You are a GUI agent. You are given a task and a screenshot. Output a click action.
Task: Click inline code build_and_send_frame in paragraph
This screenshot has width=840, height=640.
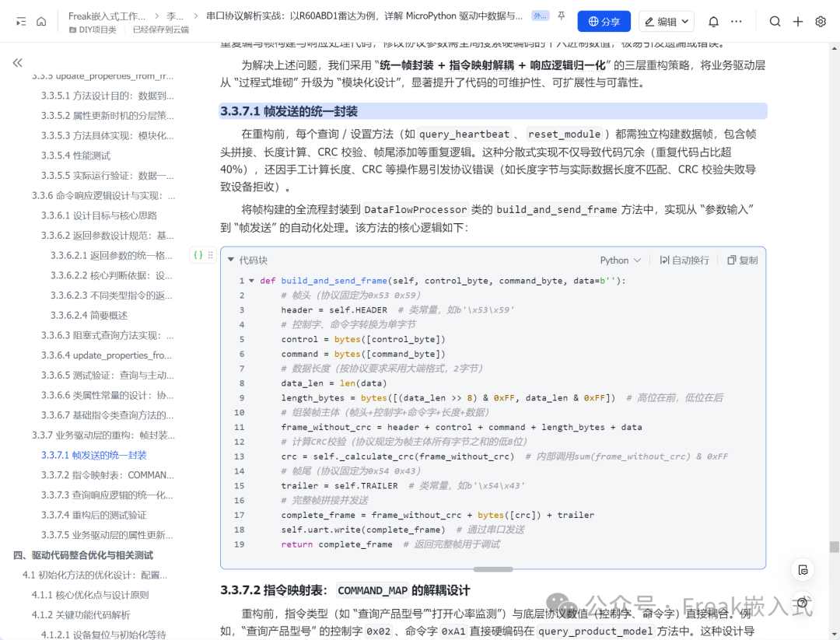coord(557,209)
